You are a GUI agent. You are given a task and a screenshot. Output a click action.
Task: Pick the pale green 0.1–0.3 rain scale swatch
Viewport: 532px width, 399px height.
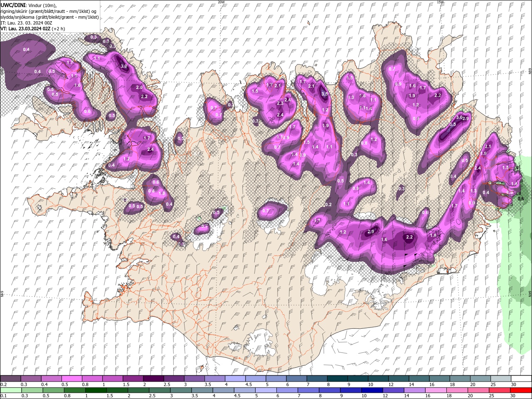pos(10,390)
